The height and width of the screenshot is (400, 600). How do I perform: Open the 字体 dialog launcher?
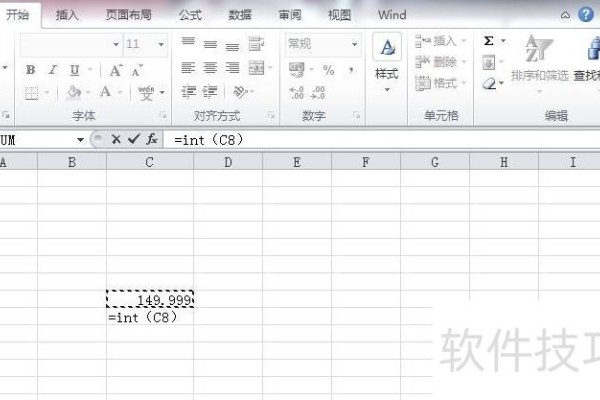(x=163, y=115)
